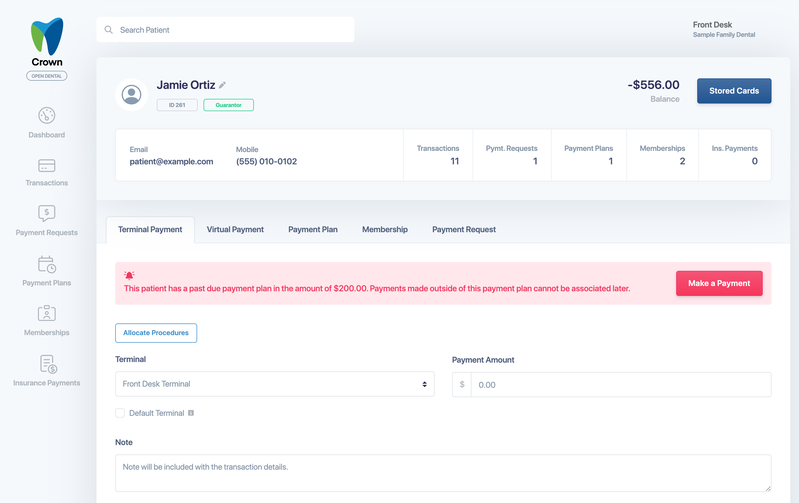799x503 pixels.
Task: Edit patient name with pencil icon
Action: 222,85
